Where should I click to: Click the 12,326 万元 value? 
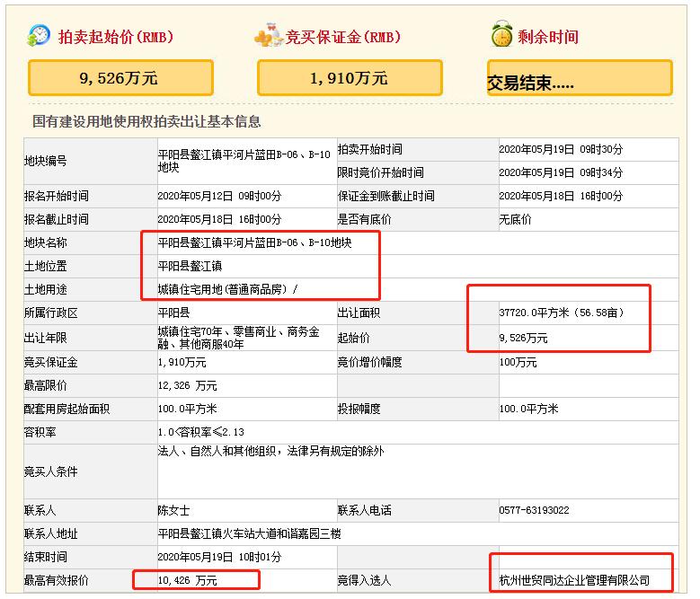188,385
